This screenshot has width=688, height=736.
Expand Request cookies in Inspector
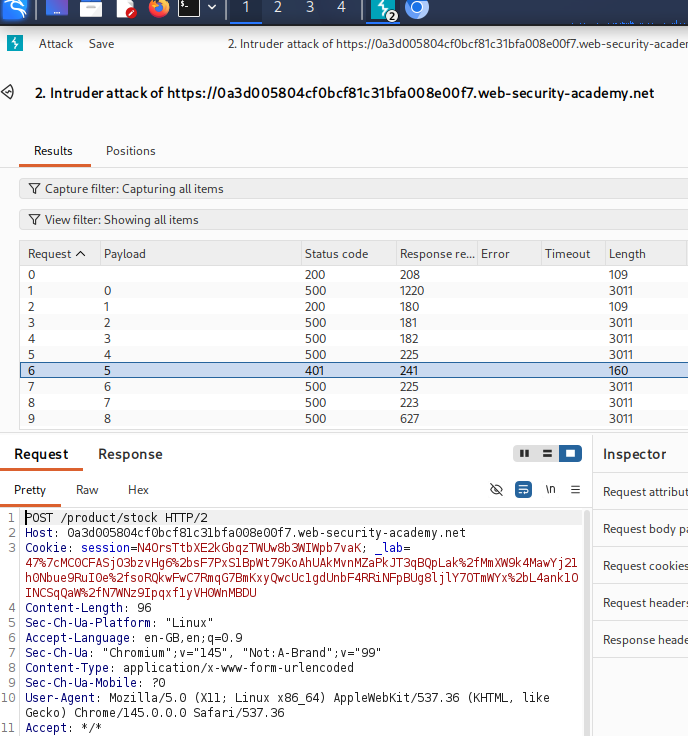641,566
